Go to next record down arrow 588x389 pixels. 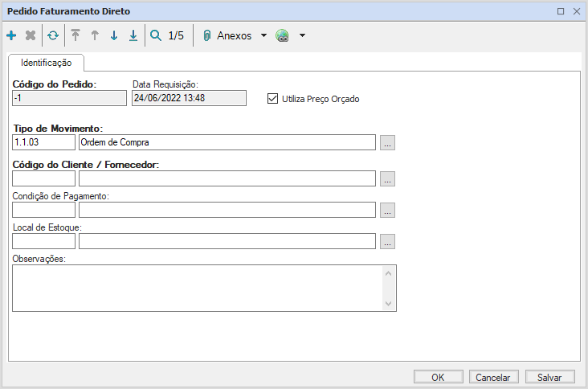point(114,35)
